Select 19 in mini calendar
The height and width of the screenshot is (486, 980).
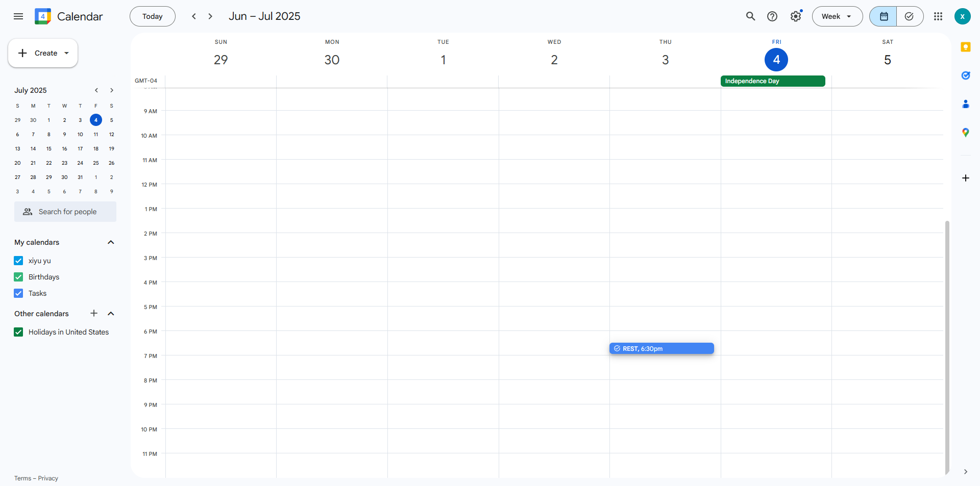coord(111,148)
